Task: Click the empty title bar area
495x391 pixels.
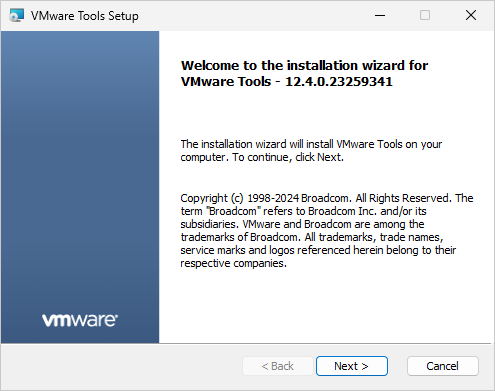Action: click(x=253, y=15)
